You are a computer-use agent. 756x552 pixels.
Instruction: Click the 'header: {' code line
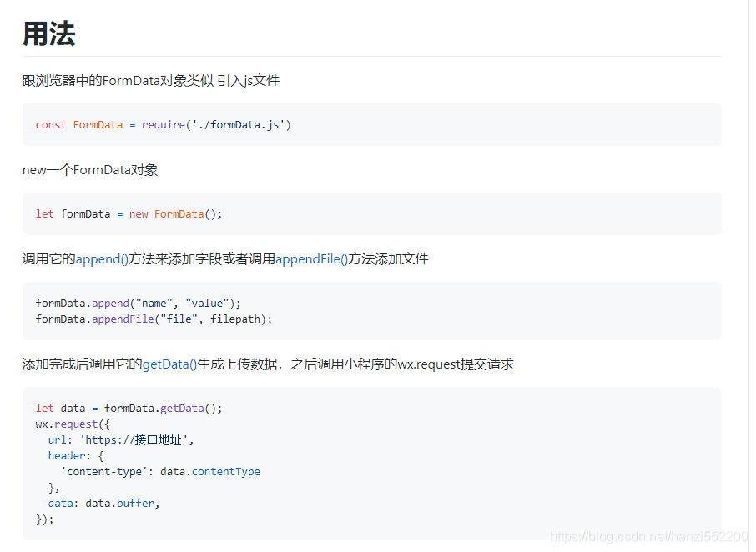tap(76, 455)
